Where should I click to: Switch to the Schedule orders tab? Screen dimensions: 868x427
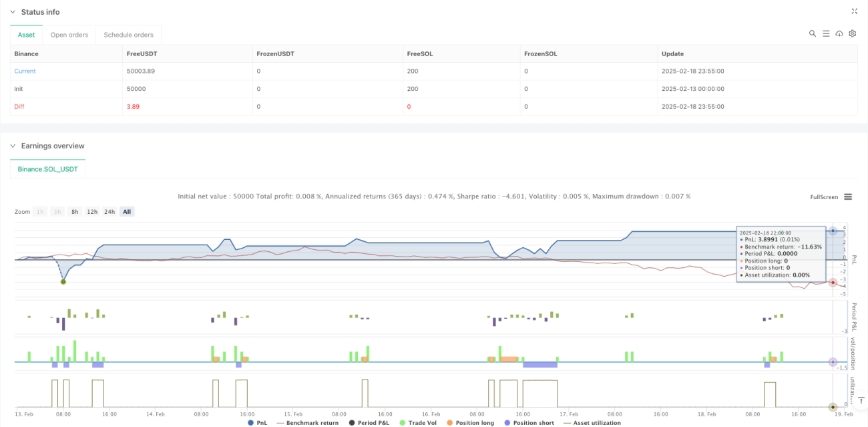coord(128,35)
